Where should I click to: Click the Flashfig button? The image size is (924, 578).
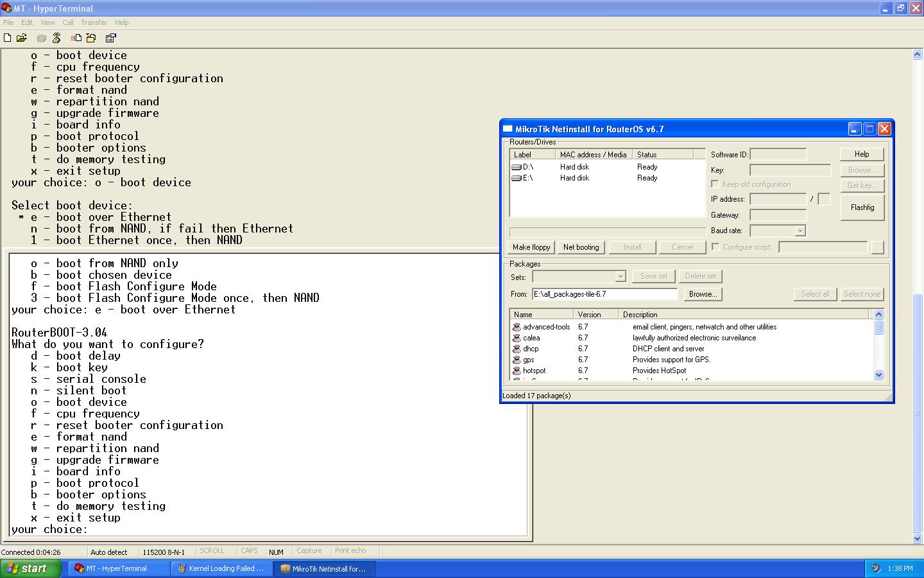coord(862,207)
